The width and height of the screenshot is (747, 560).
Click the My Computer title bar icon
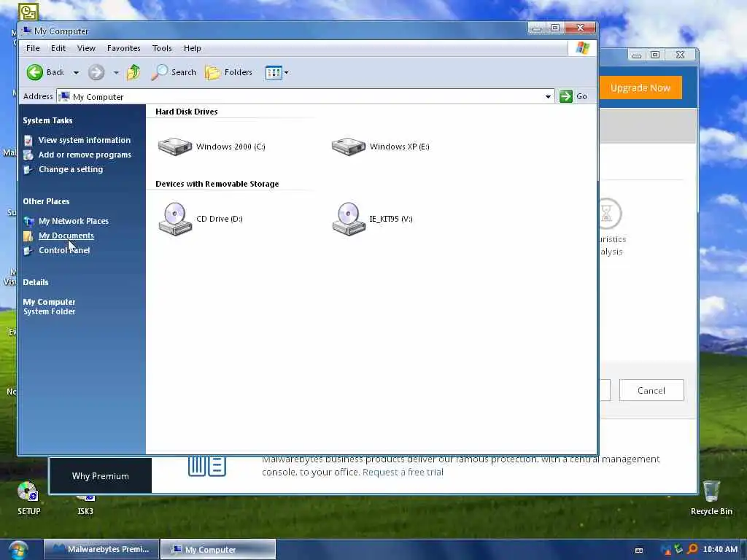(x=27, y=31)
